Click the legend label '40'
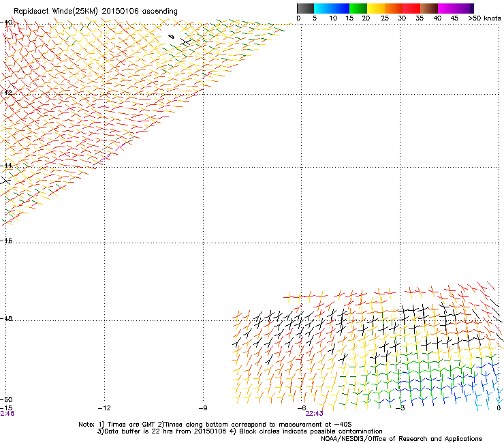Screen dimensions: 504x443 point(437,18)
